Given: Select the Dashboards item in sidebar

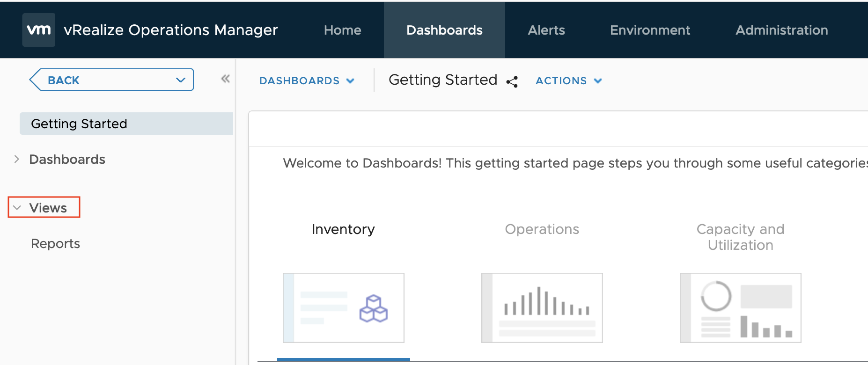Looking at the screenshot, I should pyautogui.click(x=67, y=159).
